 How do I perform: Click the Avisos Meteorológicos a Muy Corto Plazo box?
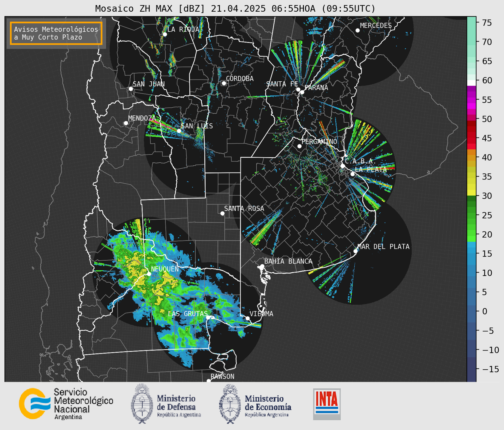56,33
